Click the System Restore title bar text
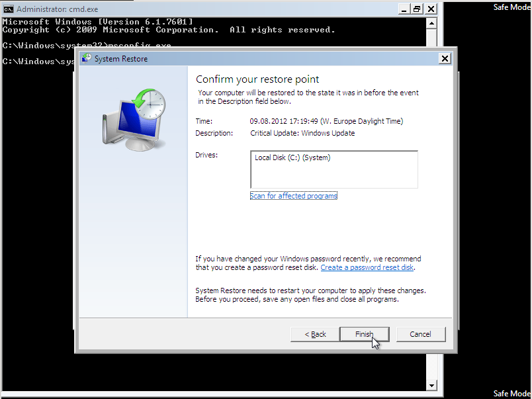532x399 pixels. click(121, 59)
